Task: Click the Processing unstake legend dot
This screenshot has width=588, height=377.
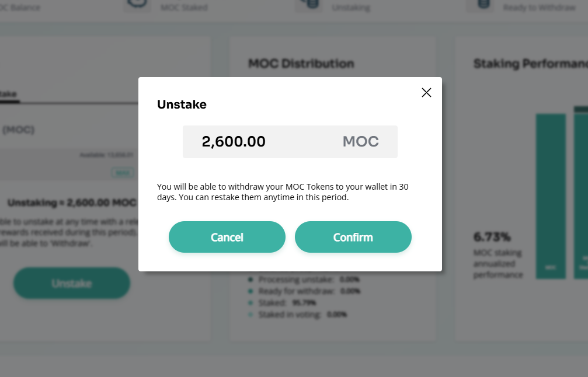Action: pyautogui.click(x=250, y=280)
